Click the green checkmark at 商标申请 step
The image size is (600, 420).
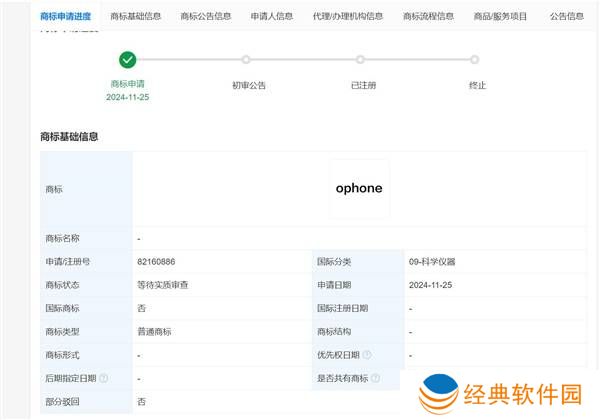127,60
